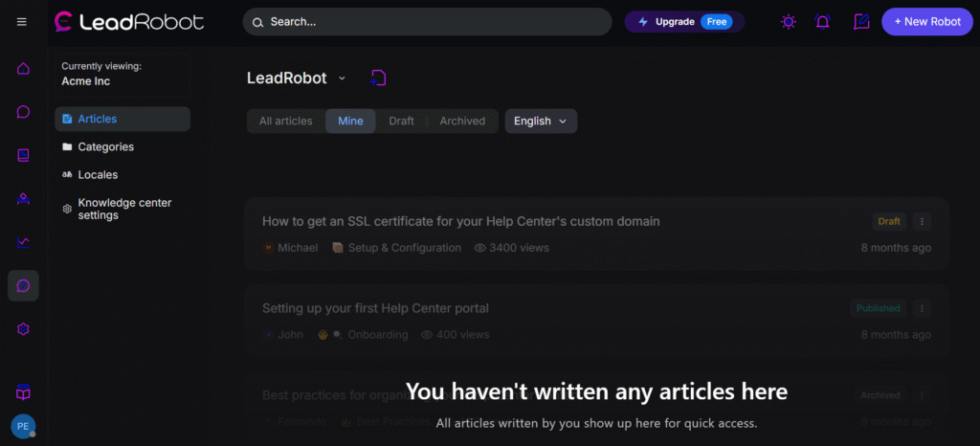The image size is (980, 446).
Task: Switch to the All articles tab
Action: click(285, 122)
